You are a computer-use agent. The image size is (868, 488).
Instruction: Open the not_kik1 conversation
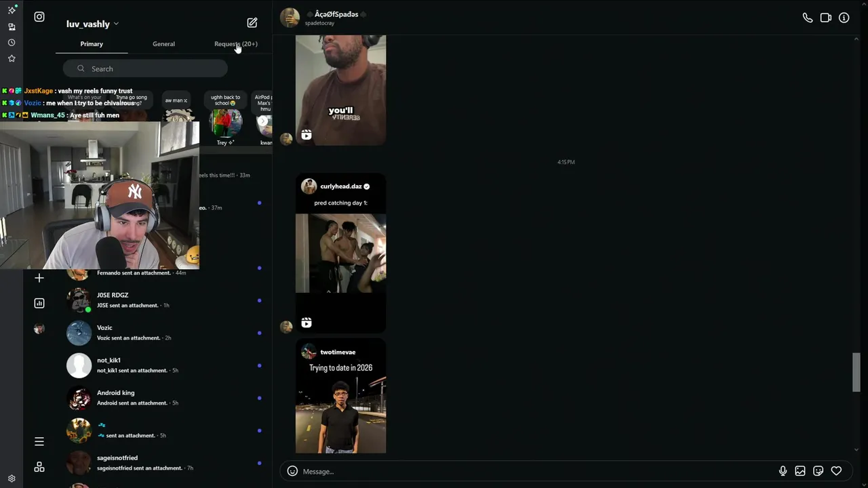pyautogui.click(x=163, y=365)
